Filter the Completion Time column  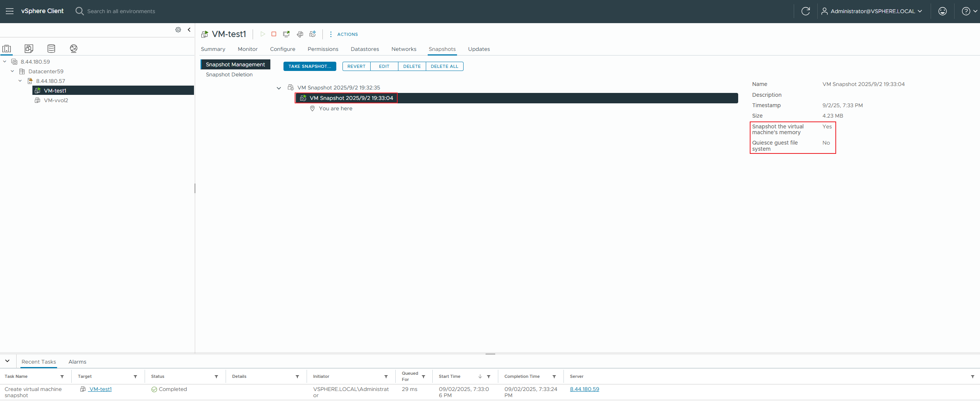[554, 377]
